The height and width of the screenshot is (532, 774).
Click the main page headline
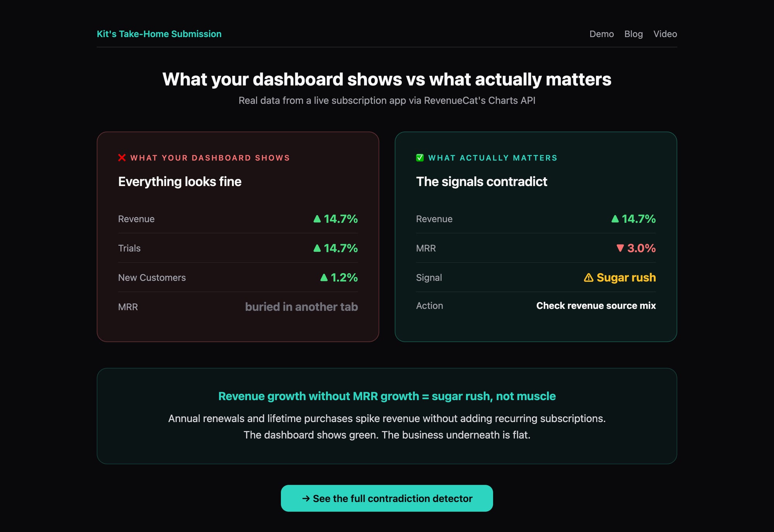pos(387,79)
